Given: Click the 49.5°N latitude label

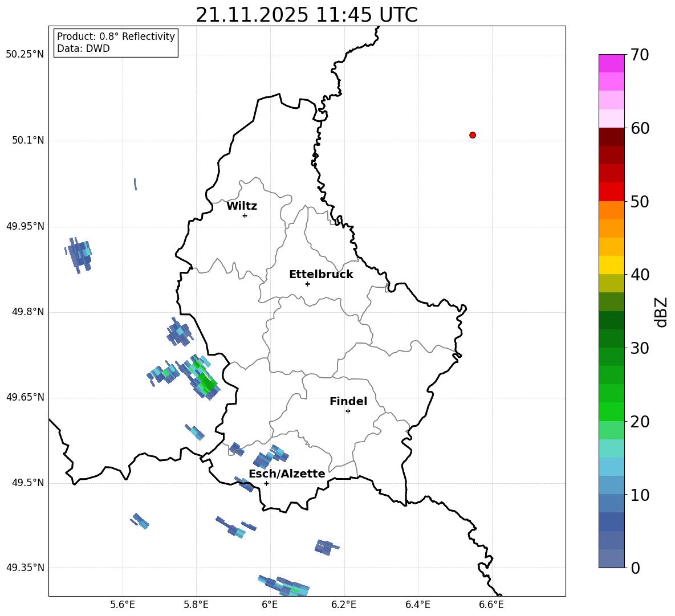Looking at the screenshot, I should 28,483.
